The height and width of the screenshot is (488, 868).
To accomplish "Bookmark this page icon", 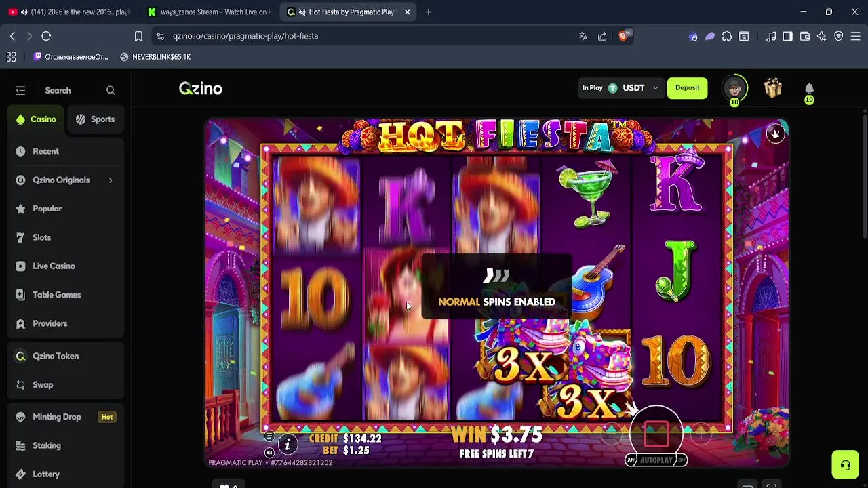I will (x=138, y=36).
